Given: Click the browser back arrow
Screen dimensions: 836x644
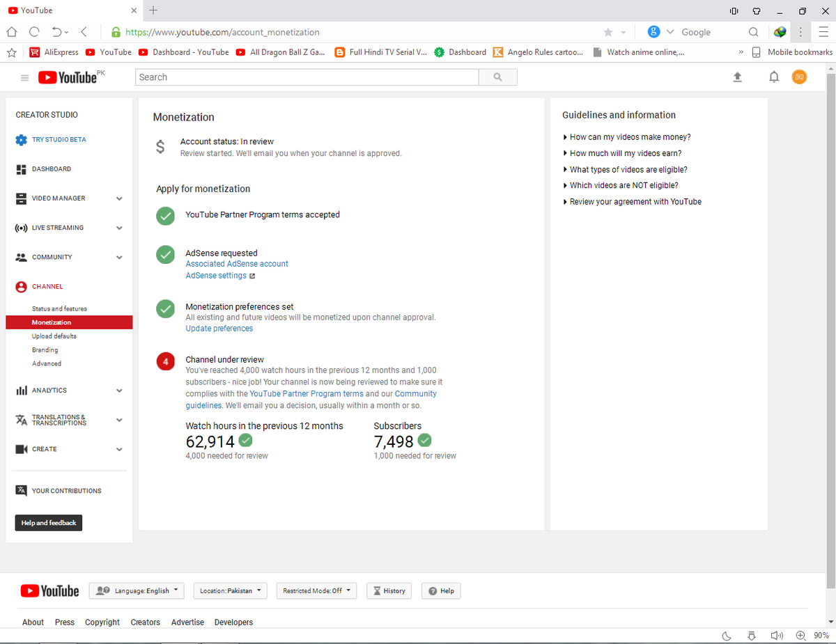Looking at the screenshot, I should (84, 32).
